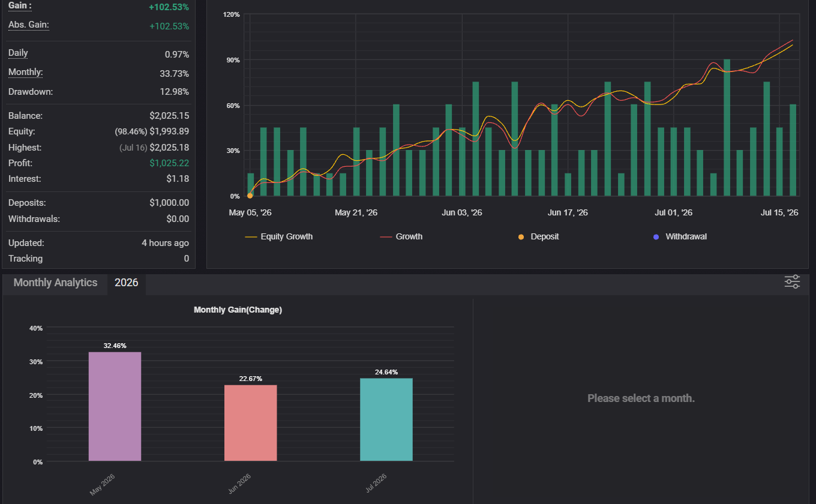This screenshot has height=504, width=816.
Task: Click the Gain label
Action: coord(20,5)
